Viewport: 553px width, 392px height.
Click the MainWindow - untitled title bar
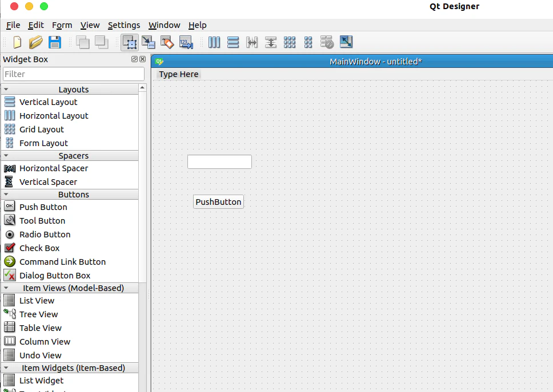352,61
